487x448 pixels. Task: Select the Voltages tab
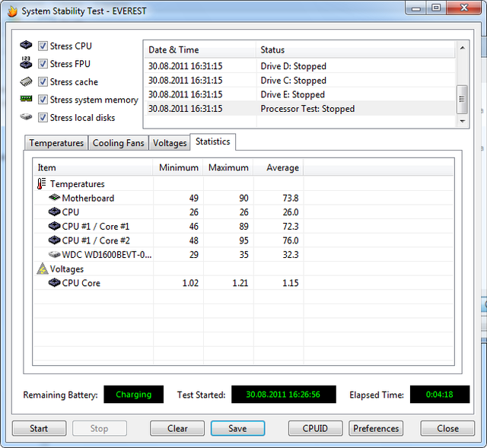point(169,143)
